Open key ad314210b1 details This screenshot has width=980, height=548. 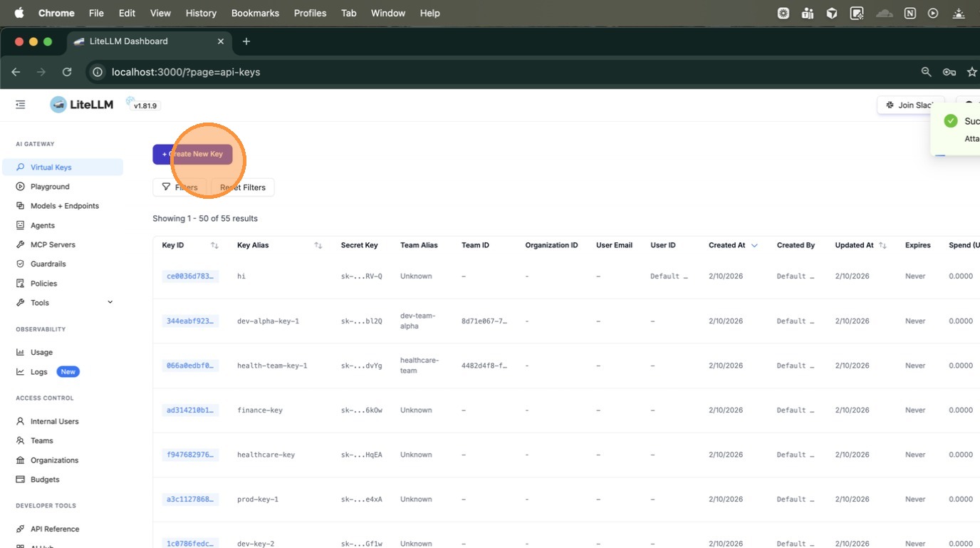[x=190, y=410]
